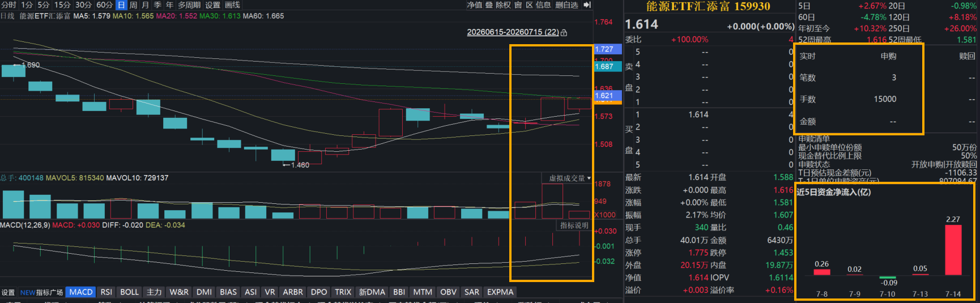Expand the 虚拟成交量 dropdown
The width and height of the screenshot is (980, 303).
569,178
